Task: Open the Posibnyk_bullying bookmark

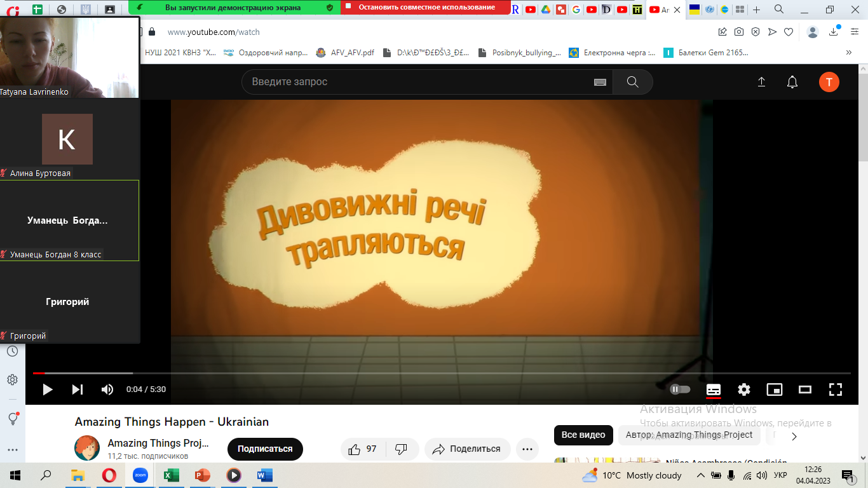Action: tap(520, 53)
